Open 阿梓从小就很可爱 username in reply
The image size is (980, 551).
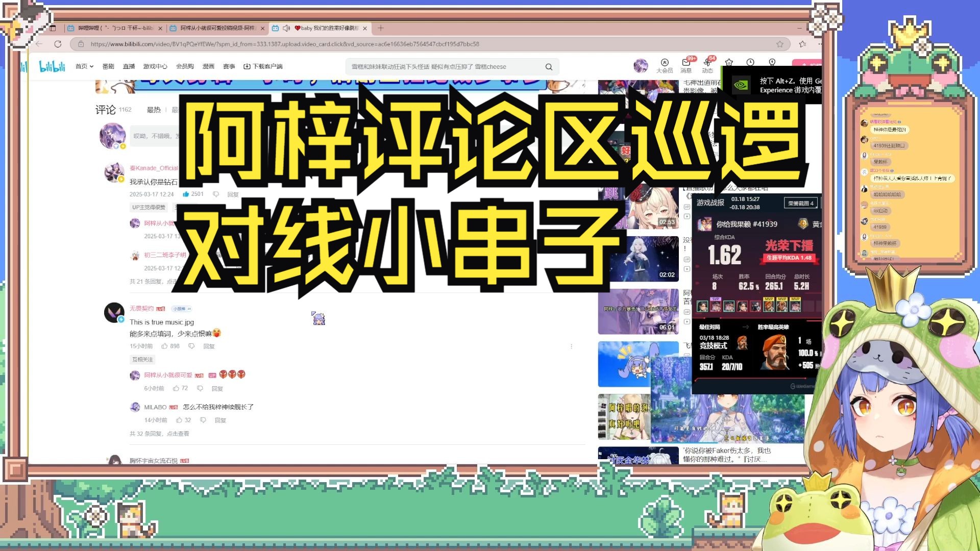(x=168, y=375)
